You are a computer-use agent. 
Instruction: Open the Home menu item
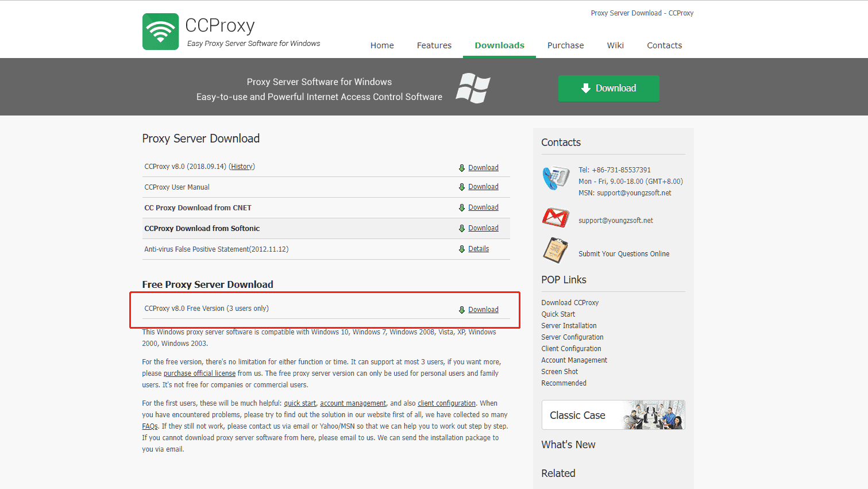tap(382, 45)
